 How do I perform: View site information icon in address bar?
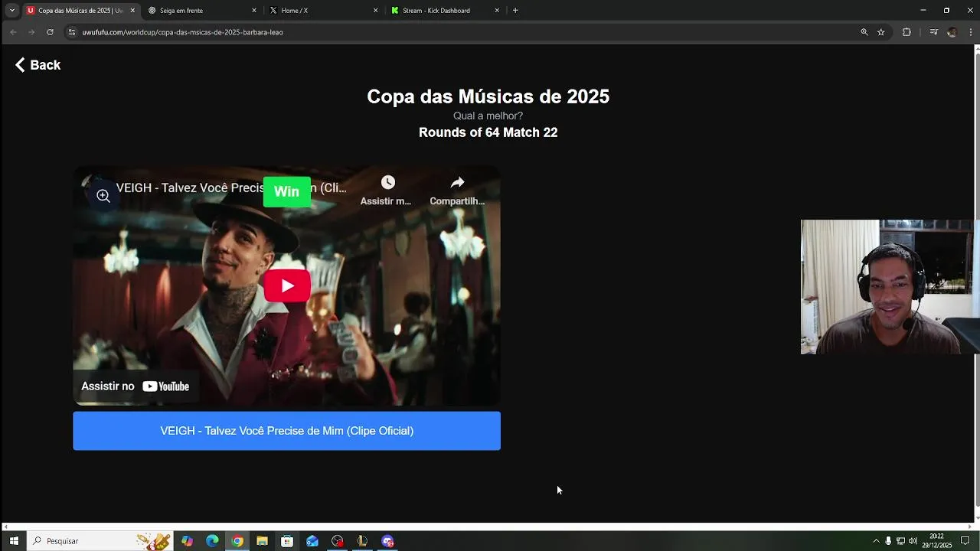click(x=72, y=32)
